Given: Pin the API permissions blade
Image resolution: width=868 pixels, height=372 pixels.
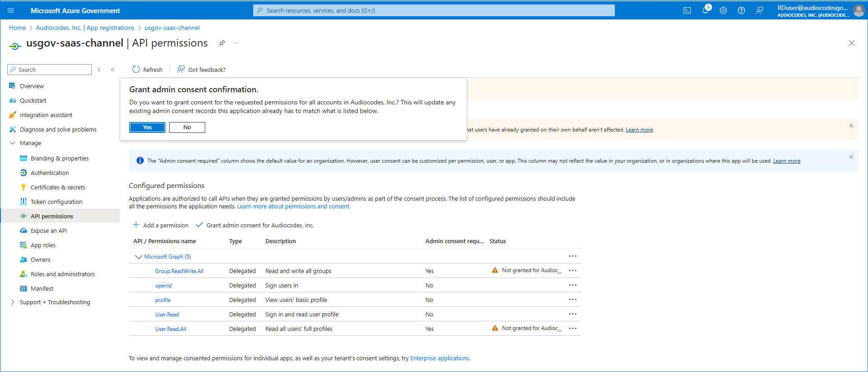Looking at the screenshot, I should [x=222, y=43].
